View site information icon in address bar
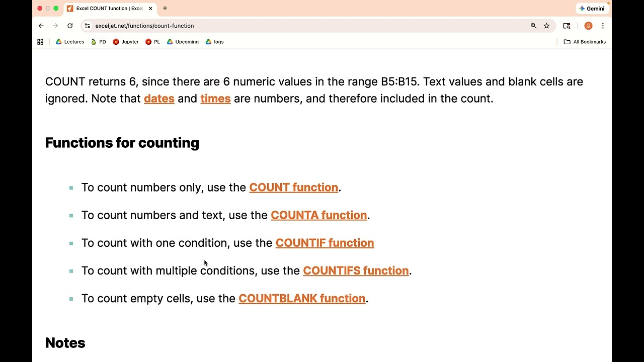The width and height of the screenshot is (644, 362). coord(87,26)
